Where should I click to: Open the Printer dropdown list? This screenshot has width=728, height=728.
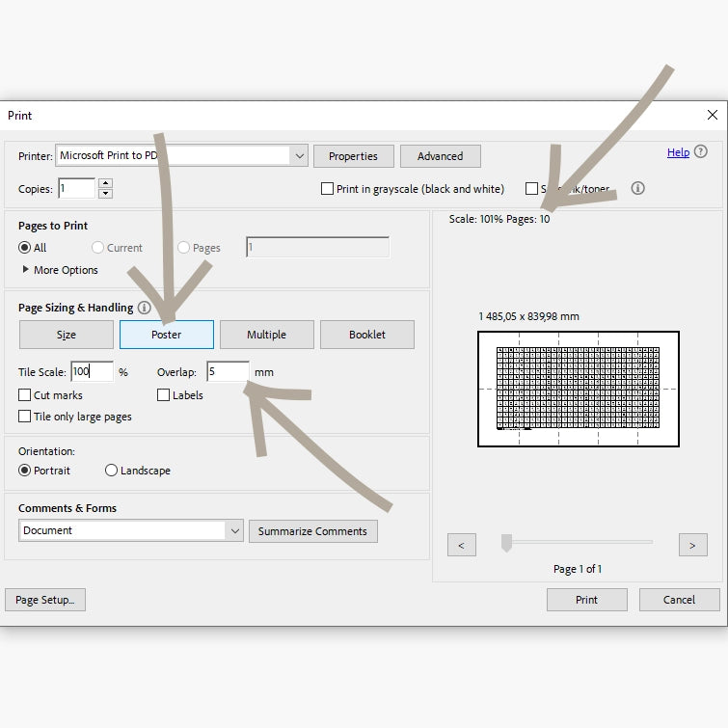tap(299, 155)
